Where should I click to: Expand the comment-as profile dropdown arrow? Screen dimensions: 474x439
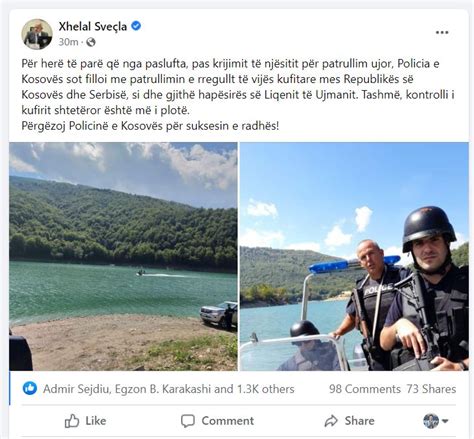click(445, 421)
